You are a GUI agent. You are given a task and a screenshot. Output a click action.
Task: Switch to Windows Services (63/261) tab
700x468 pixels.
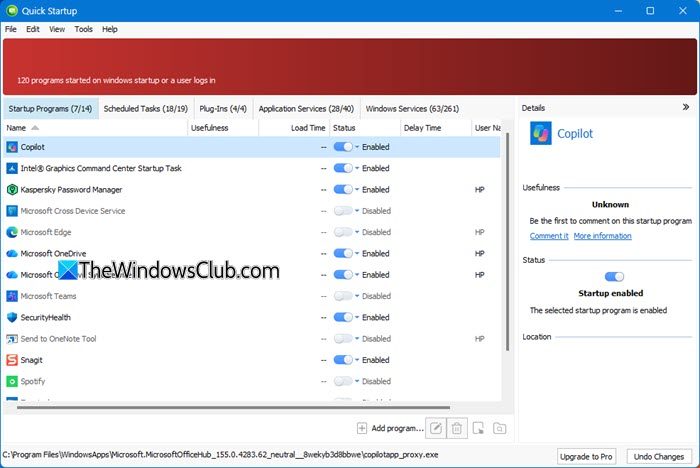[x=412, y=109]
